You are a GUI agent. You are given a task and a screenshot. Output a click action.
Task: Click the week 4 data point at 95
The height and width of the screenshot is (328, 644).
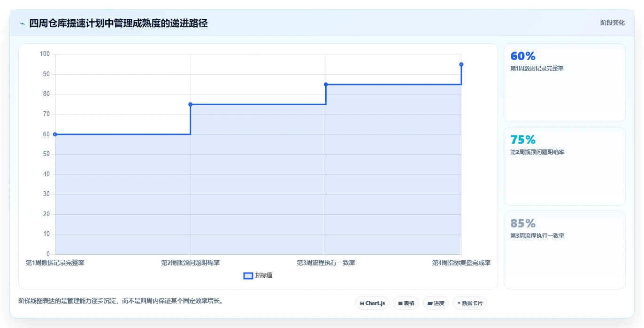click(x=461, y=64)
